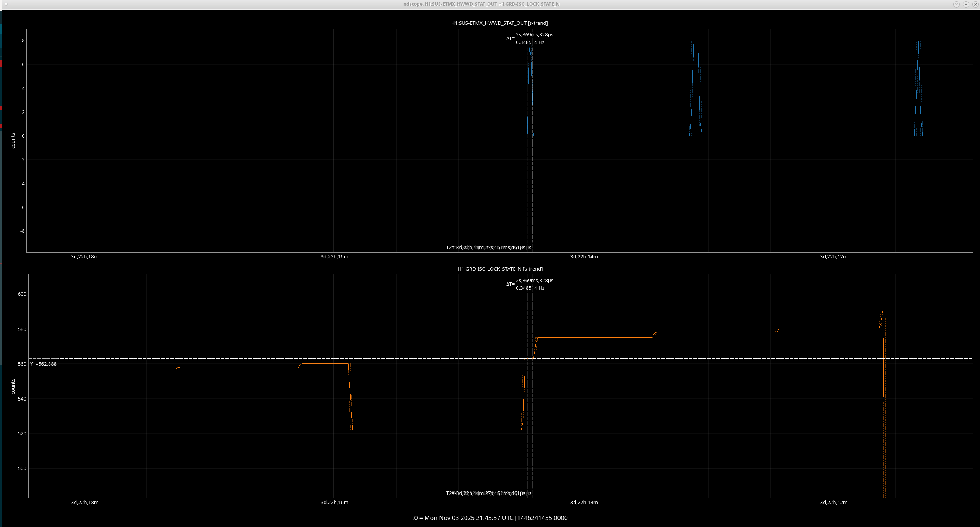Maximize the ndscope window
This screenshot has height=527, width=980.
tap(966, 4)
